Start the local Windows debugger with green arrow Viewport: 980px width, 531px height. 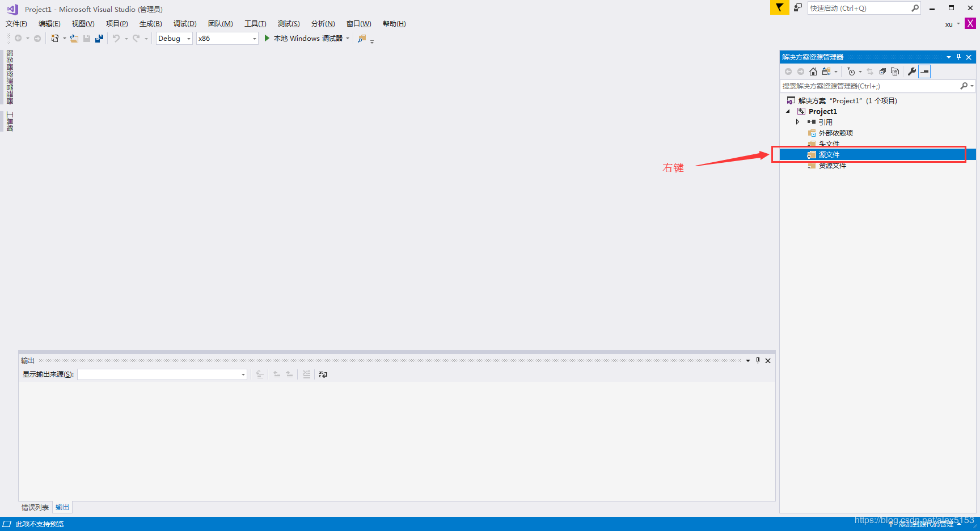[267, 39]
